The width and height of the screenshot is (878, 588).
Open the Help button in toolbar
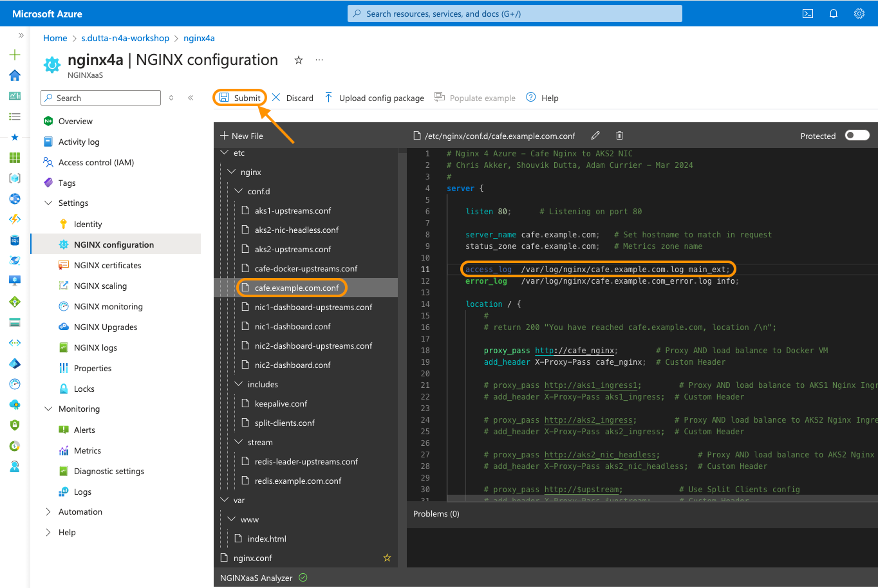pyautogui.click(x=542, y=98)
